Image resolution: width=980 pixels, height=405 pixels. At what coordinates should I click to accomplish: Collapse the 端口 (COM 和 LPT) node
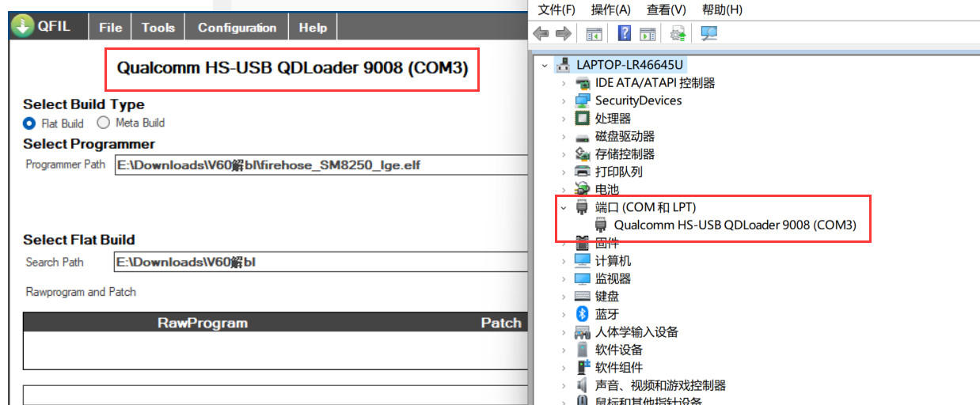point(564,207)
